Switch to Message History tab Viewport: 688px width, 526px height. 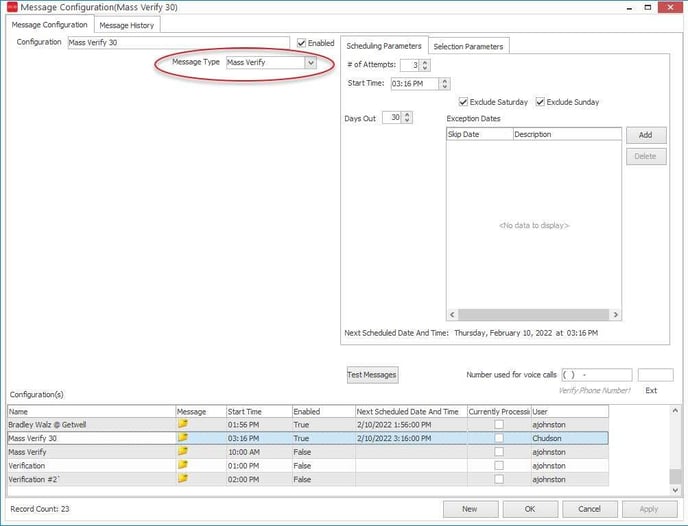click(x=126, y=25)
